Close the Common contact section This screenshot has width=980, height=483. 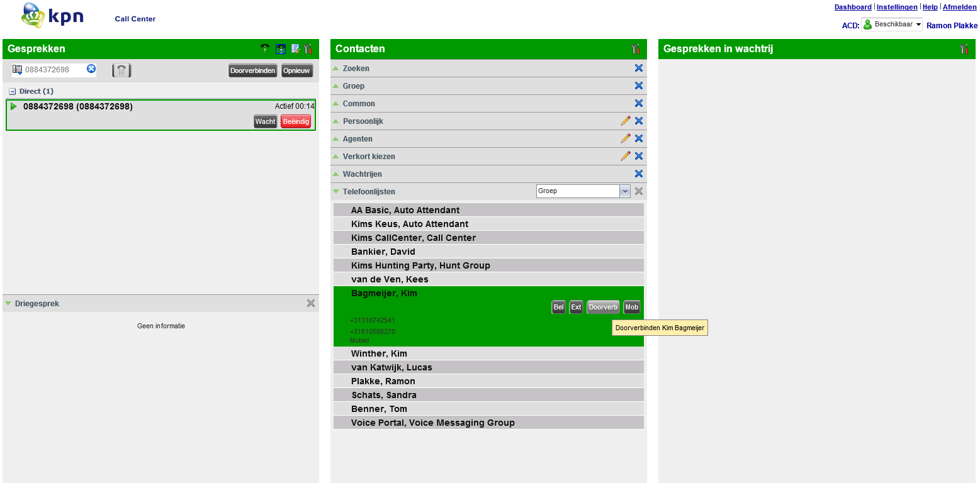(639, 103)
